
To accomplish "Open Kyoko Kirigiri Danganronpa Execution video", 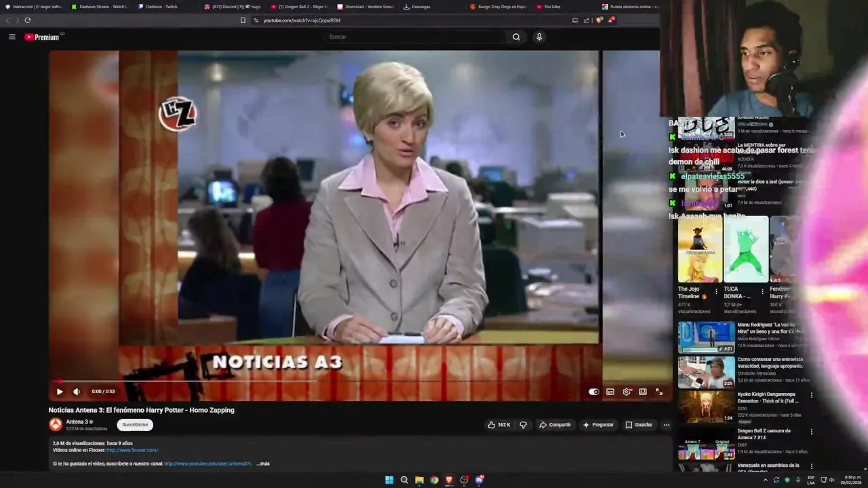I will tap(707, 407).
